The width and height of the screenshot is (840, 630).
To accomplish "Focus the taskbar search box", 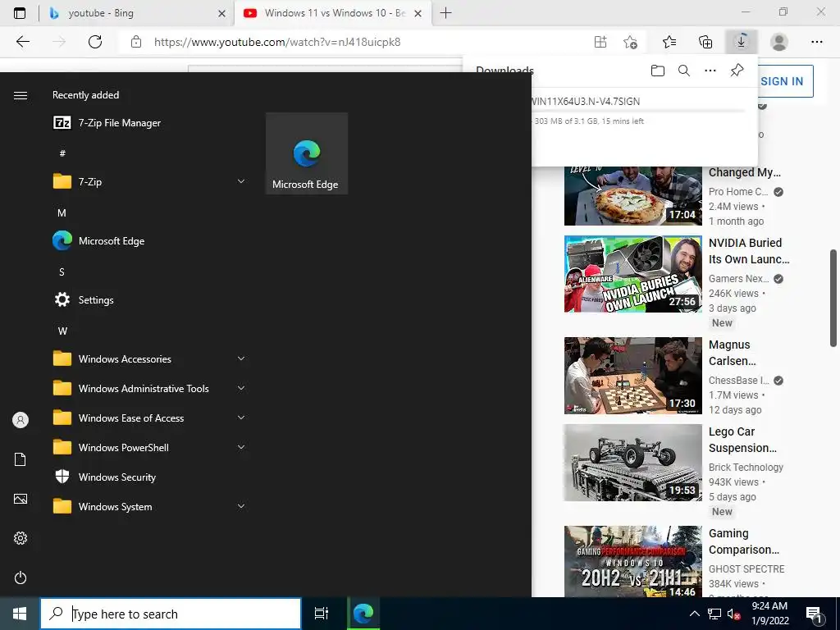I will 171,614.
